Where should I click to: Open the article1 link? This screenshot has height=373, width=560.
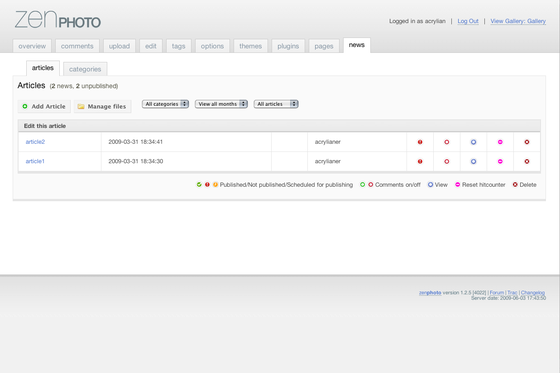(x=35, y=161)
